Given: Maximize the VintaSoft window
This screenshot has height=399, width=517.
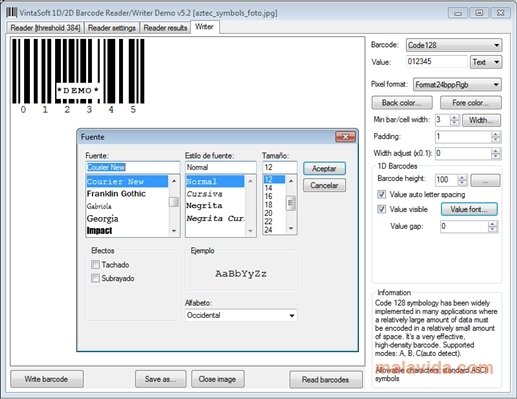Looking at the screenshot, I should click(x=479, y=13).
